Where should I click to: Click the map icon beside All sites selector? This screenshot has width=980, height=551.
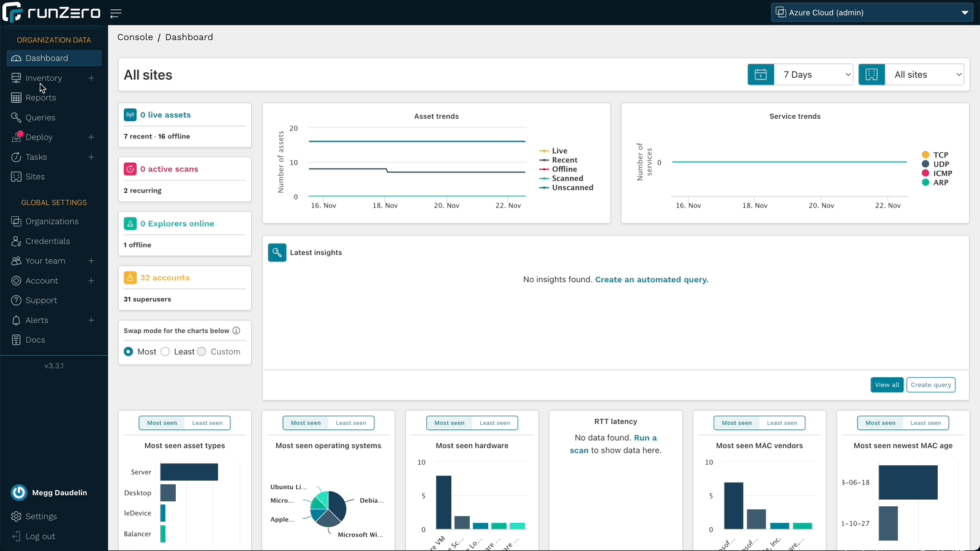coord(871,74)
